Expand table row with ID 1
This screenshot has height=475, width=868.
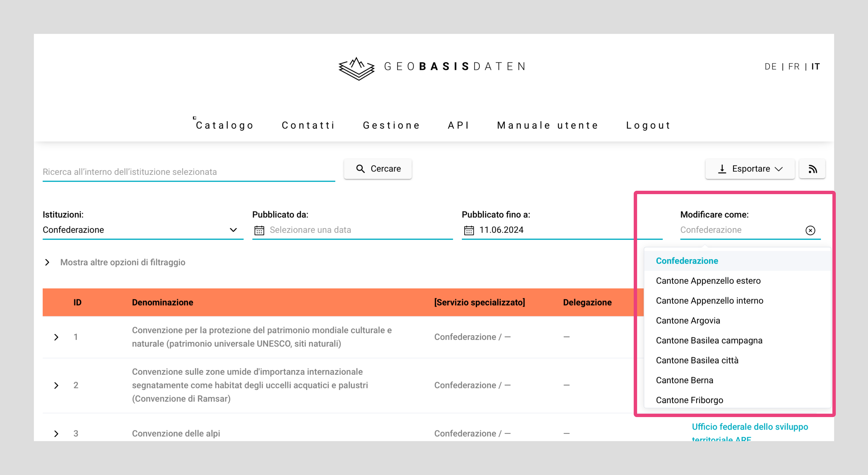click(56, 337)
